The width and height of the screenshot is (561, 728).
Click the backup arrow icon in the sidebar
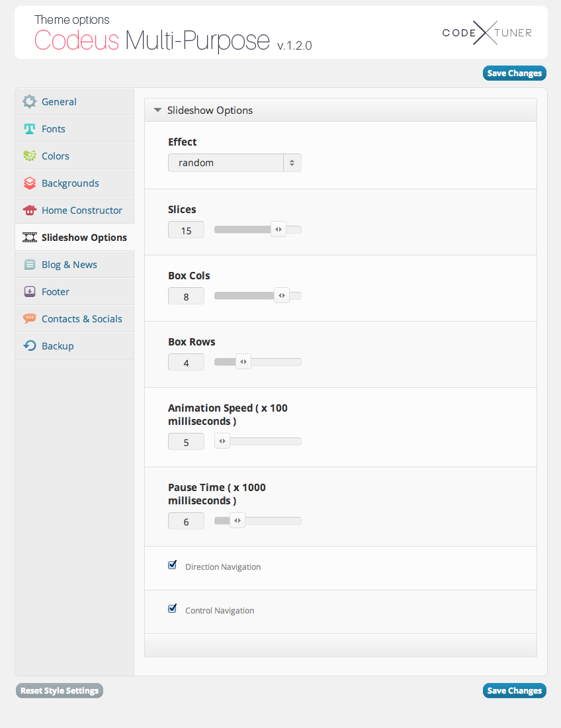(29, 345)
